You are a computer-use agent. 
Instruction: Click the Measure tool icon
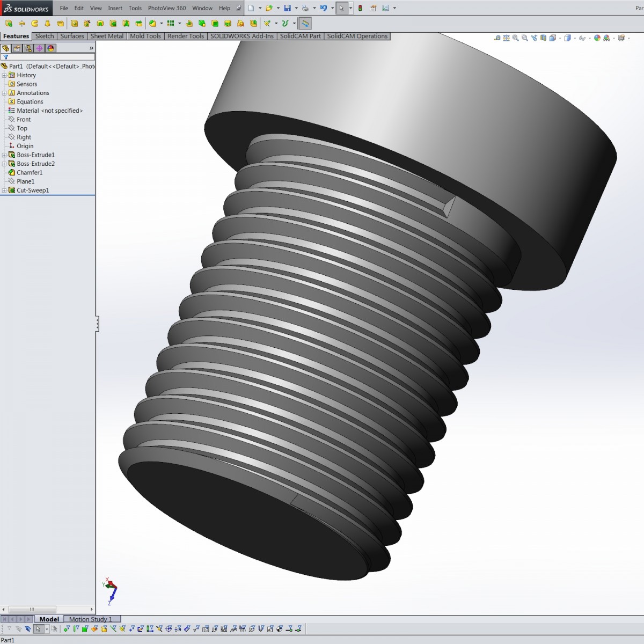tap(497, 39)
